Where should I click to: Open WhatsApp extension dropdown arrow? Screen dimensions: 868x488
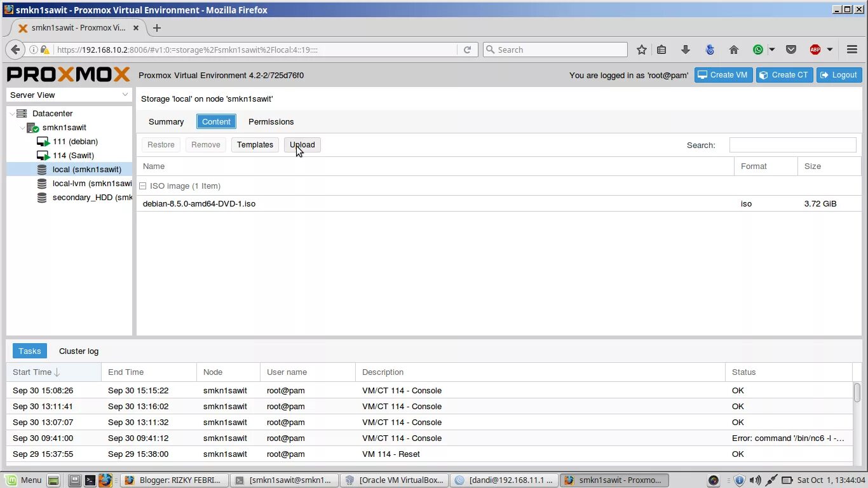pyautogui.click(x=772, y=50)
